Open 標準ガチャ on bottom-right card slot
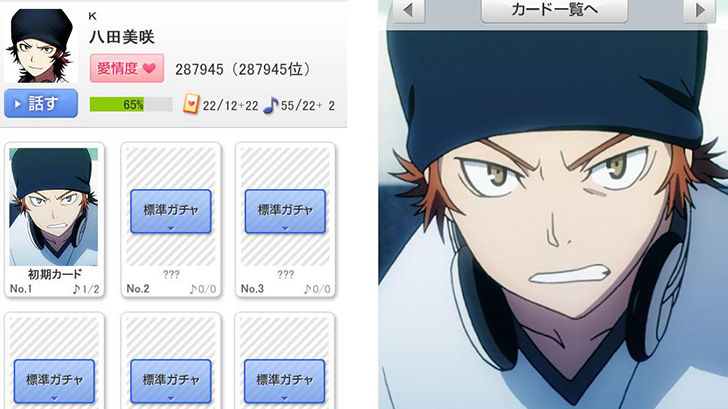The height and width of the screenshot is (409, 728). click(x=284, y=381)
